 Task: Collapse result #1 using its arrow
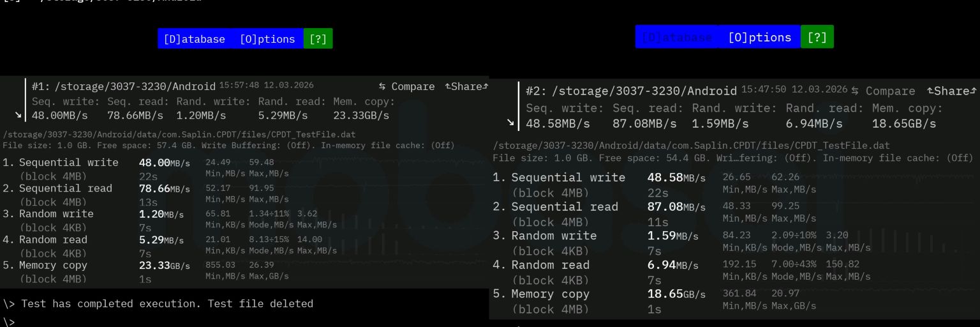pos(18,116)
